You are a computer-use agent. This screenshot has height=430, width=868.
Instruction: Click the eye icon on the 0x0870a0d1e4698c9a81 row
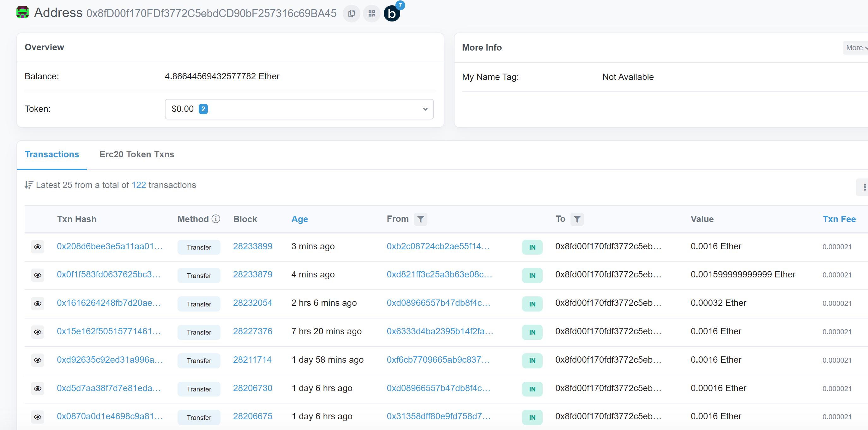click(x=38, y=417)
